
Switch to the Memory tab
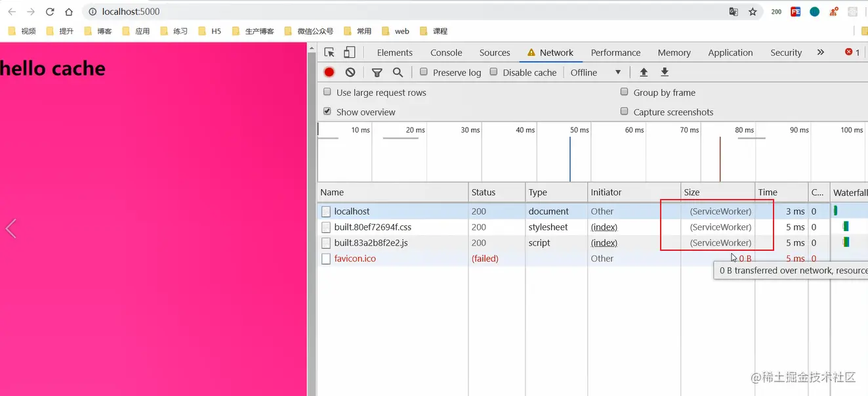(674, 53)
